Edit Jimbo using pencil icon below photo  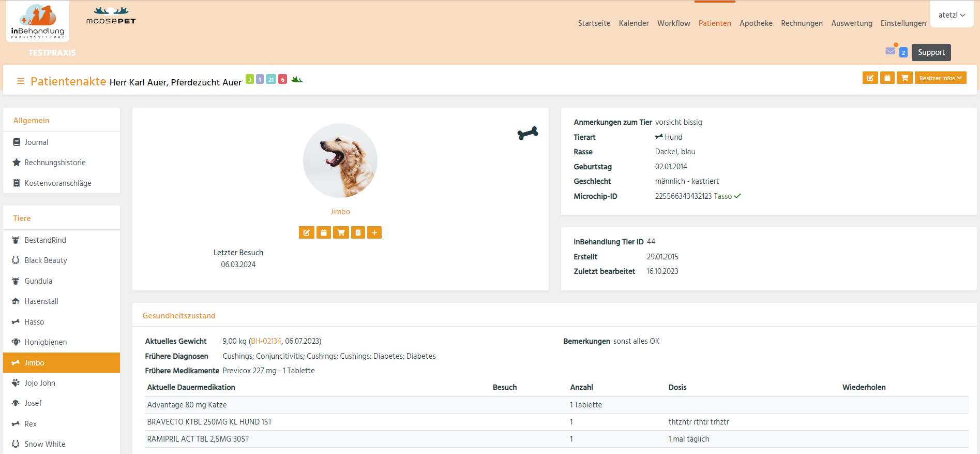point(307,232)
